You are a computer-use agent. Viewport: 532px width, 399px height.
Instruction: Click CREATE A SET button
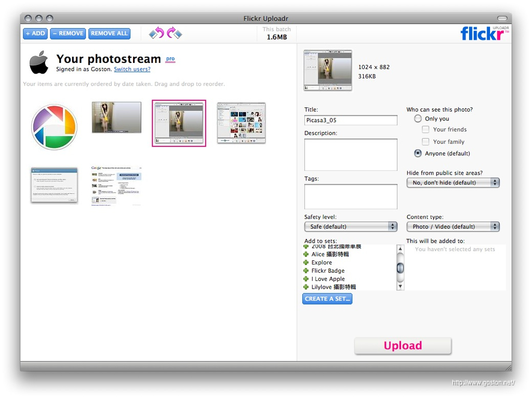coord(327,299)
